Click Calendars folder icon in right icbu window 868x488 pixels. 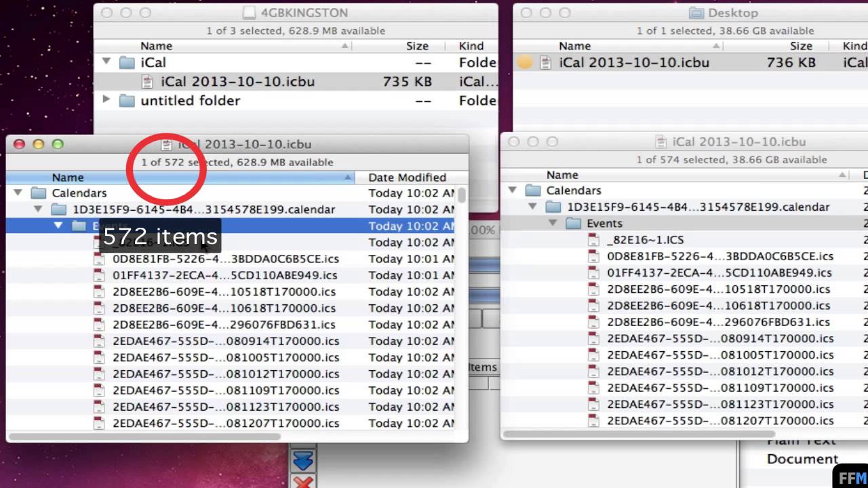533,190
